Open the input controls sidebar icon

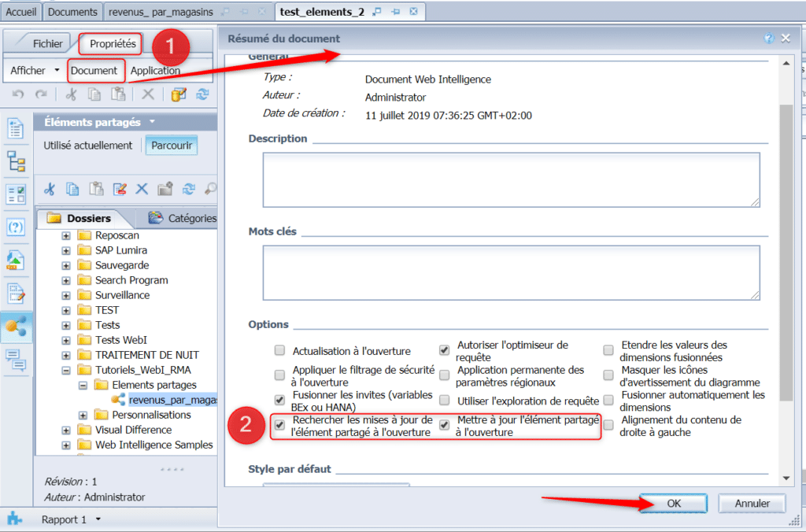(x=16, y=194)
